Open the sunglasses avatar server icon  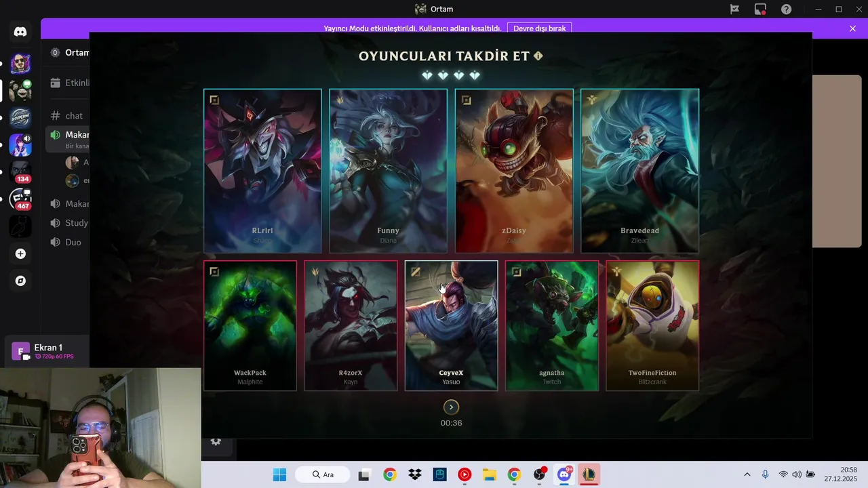pyautogui.click(x=20, y=64)
